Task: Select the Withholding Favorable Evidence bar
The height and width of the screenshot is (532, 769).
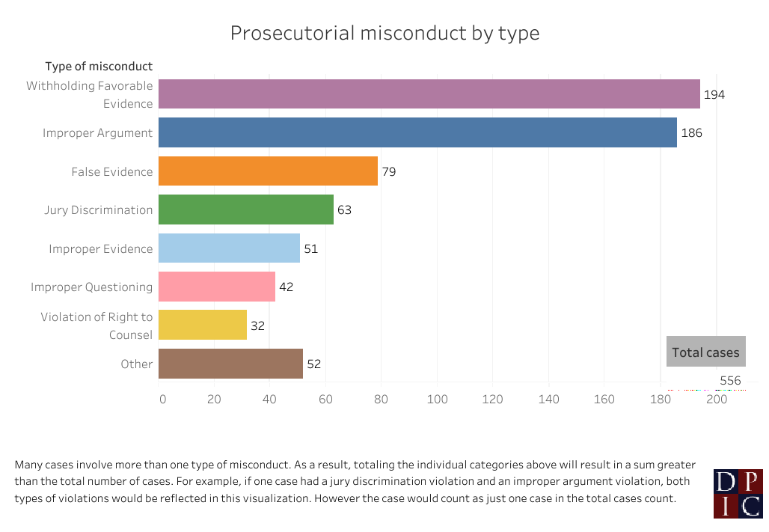Action: [429, 94]
